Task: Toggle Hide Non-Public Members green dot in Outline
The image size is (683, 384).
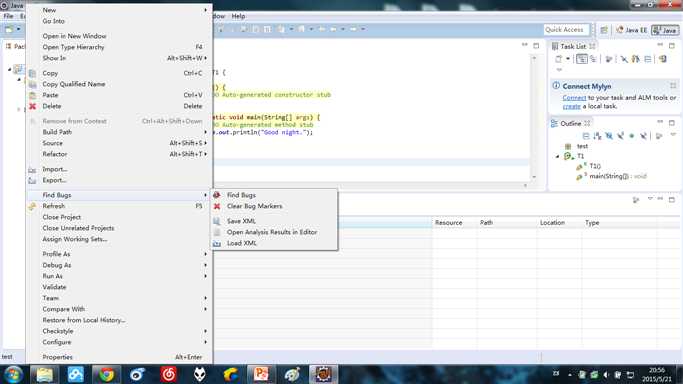Action: [x=632, y=136]
